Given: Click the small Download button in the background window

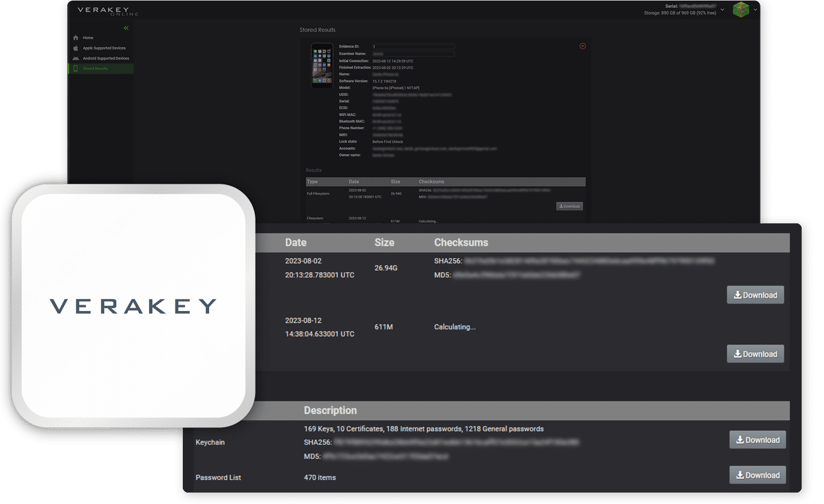Looking at the screenshot, I should point(570,206).
